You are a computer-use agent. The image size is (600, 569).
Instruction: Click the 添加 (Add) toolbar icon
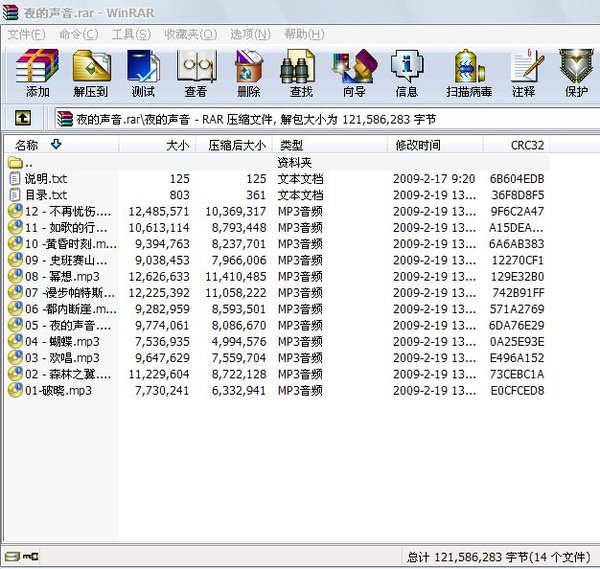[x=37, y=66]
